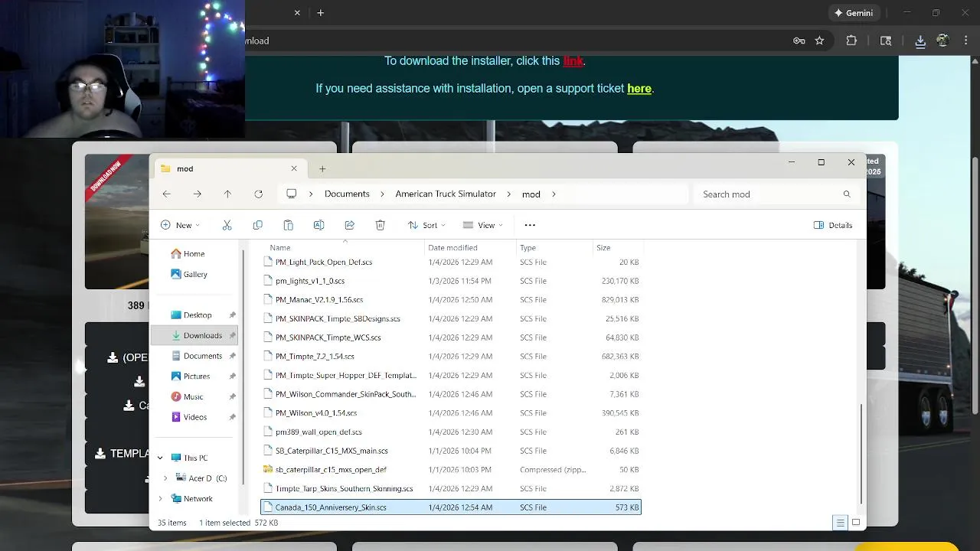Expand Network node in navigation pane
980x551 pixels.
[x=160, y=499]
